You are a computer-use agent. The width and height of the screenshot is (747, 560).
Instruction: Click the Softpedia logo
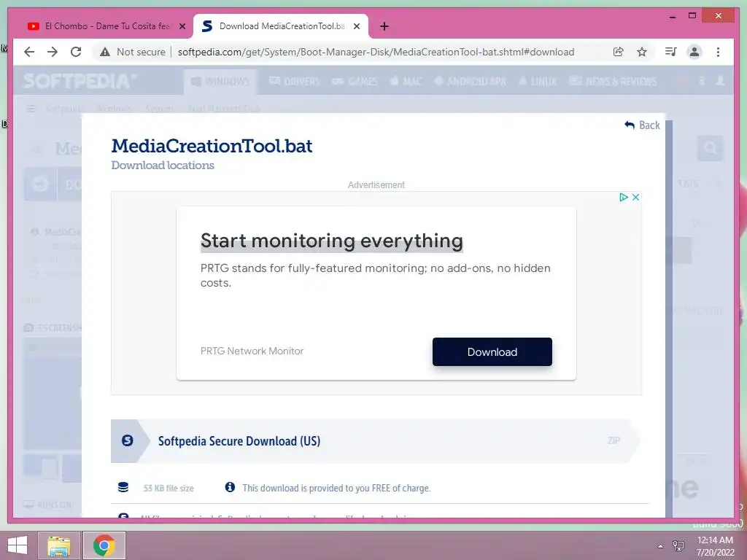(x=80, y=81)
